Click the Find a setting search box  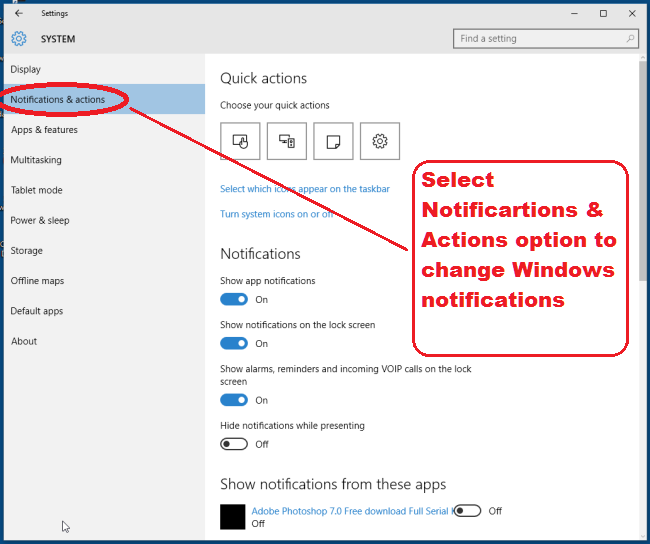pos(546,39)
